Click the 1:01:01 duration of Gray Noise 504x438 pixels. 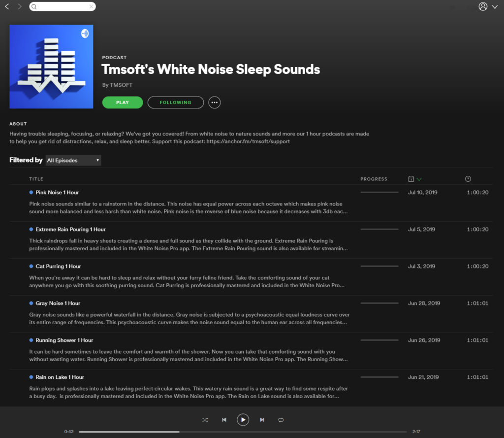(x=477, y=303)
